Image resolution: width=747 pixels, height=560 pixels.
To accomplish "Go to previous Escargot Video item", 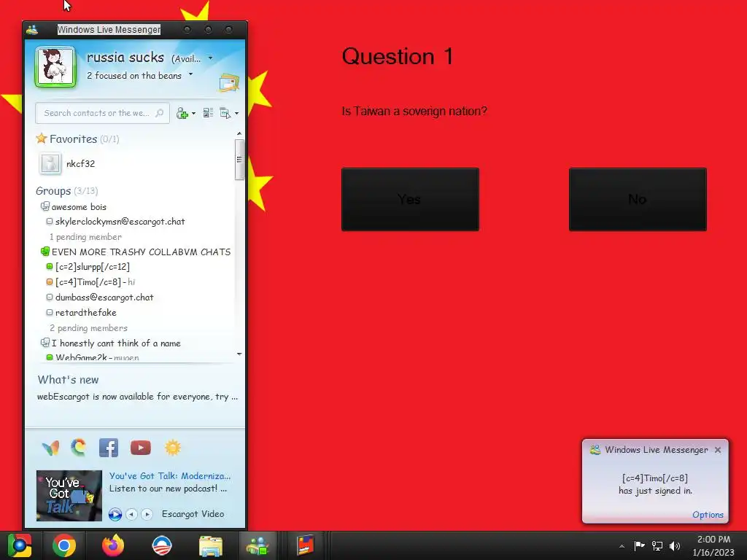I will coord(132,514).
